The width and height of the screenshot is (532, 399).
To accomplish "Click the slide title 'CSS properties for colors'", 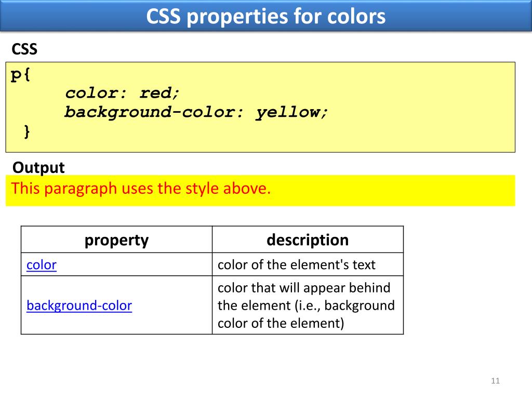I will pos(265,16).
